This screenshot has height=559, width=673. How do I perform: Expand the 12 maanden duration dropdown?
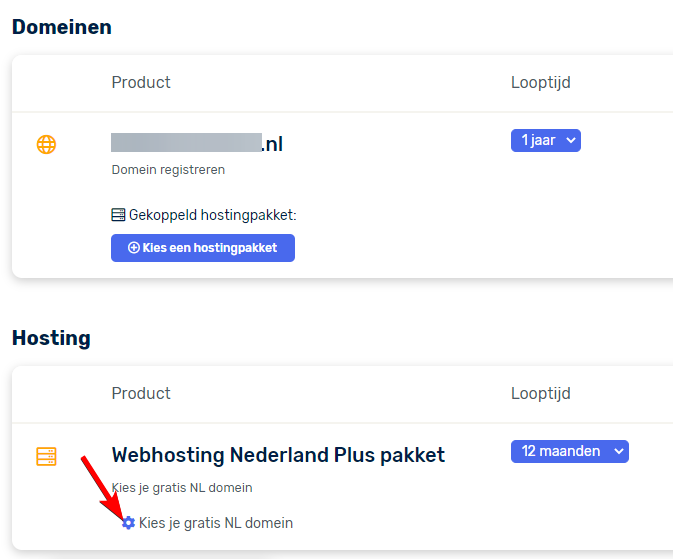point(569,451)
